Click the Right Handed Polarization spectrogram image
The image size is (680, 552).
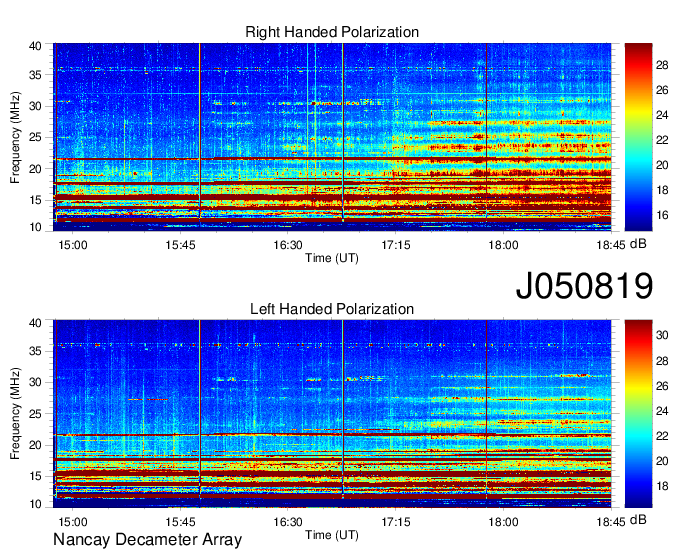click(332, 137)
